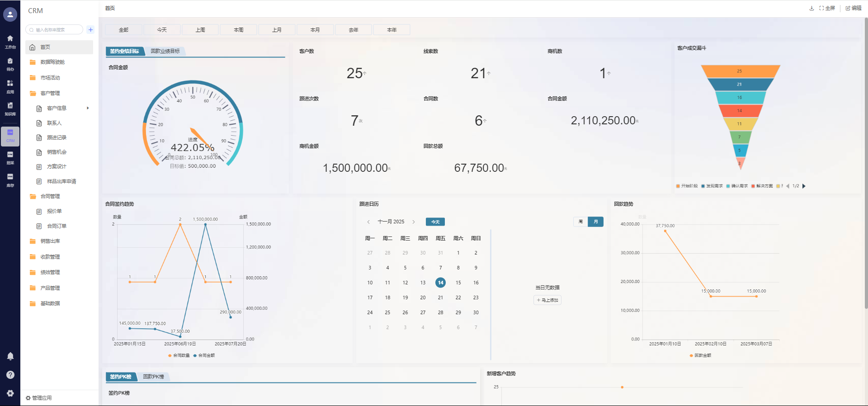Switch to the 回款业绩目标 tab

point(165,51)
